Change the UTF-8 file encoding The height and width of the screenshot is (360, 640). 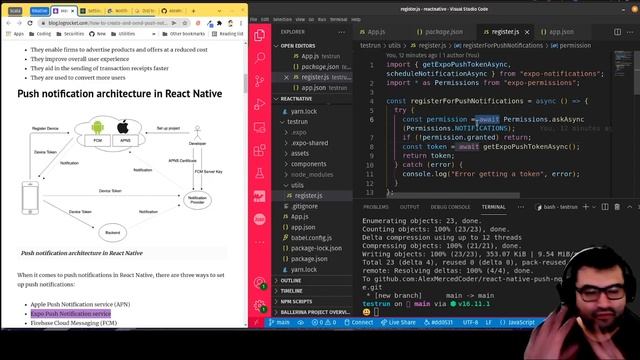click(470, 322)
